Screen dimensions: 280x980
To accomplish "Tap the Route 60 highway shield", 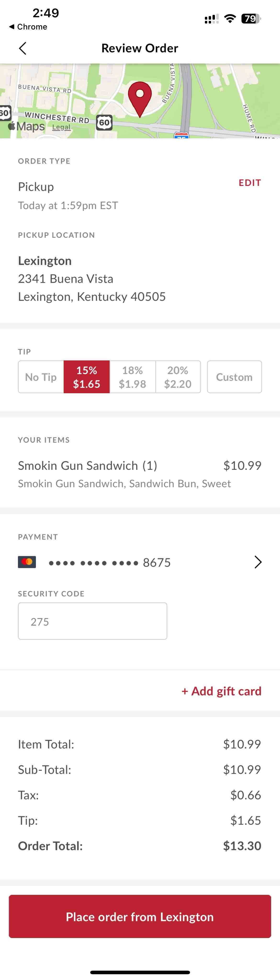I will pyautogui.click(x=104, y=123).
